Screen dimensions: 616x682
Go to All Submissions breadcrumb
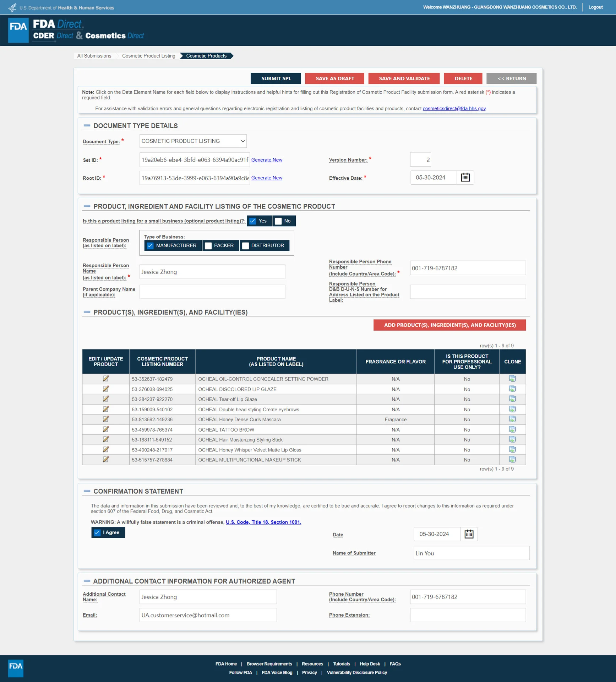[94, 56]
